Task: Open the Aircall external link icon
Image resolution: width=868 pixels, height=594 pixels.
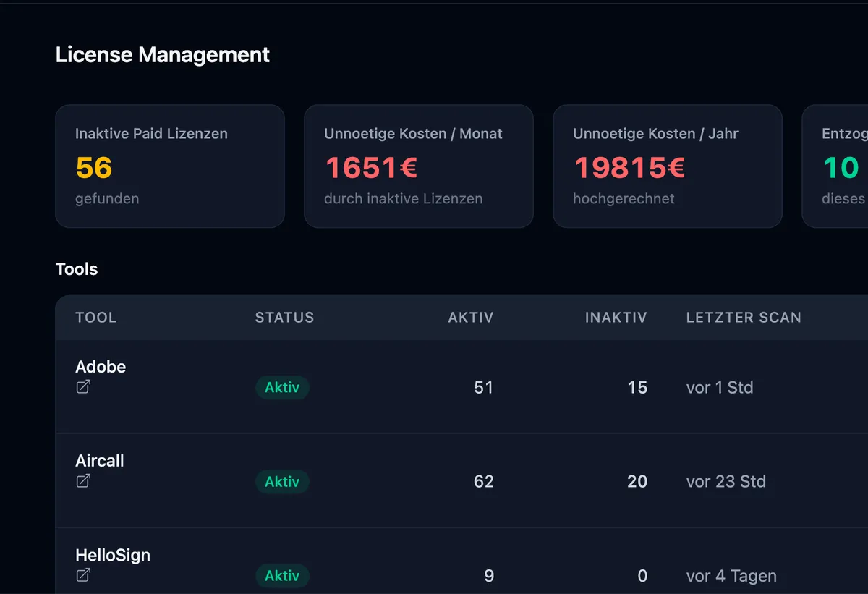Action: coord(82,481)
